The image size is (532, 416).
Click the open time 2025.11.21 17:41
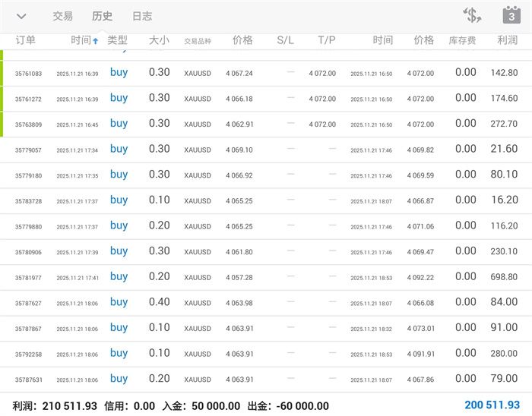pyautogui.click(x=78, y=278)
